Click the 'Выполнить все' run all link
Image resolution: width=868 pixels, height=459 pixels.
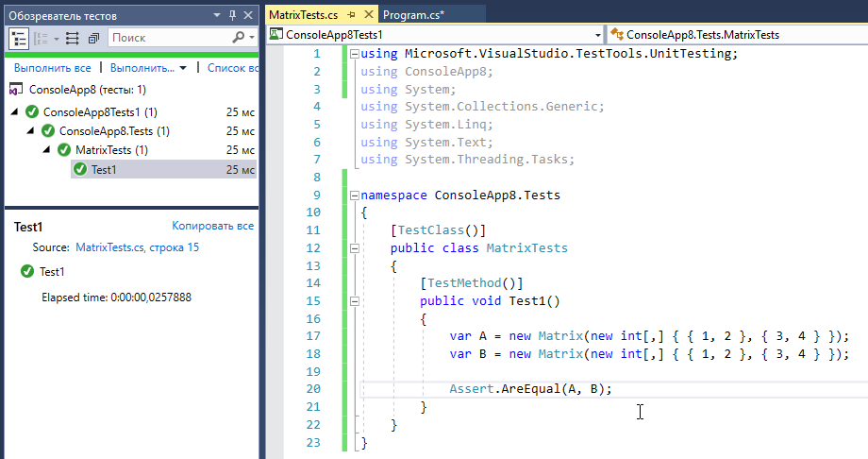coord(52,68)
